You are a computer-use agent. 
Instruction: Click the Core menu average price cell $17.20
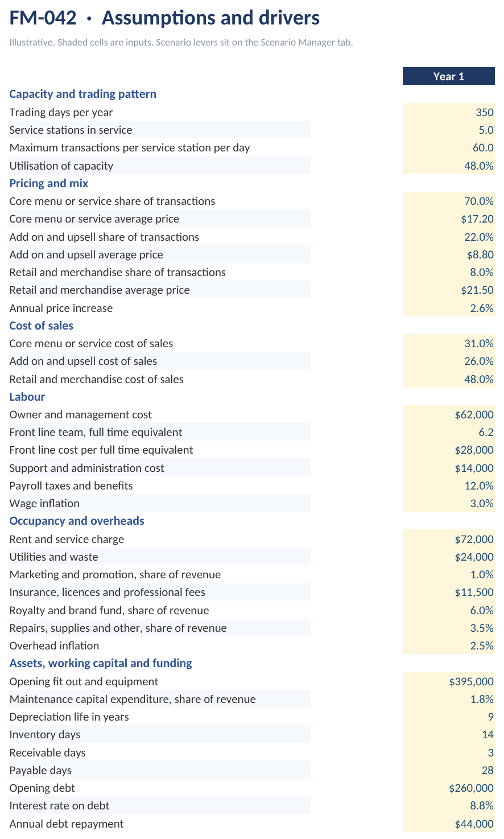point(449,219)
